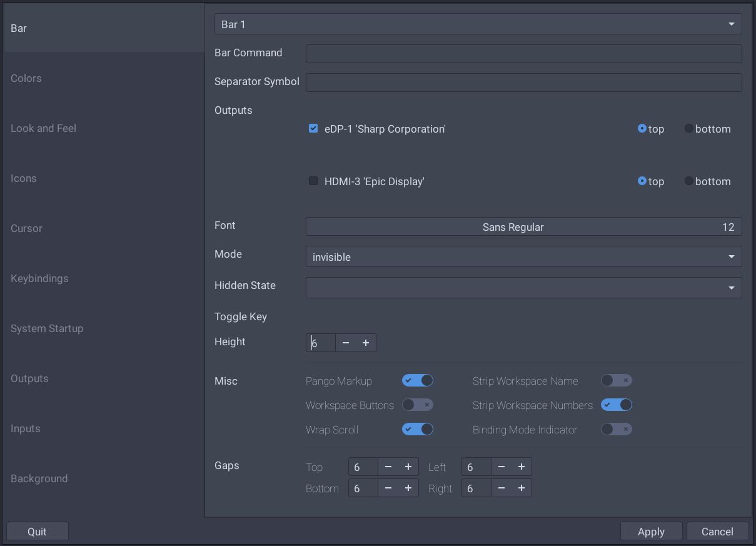Uncheck the eDP-1 'Sharp Corporation' output
This screenshot has width=756, height=546.
click(x=313, y=128)
